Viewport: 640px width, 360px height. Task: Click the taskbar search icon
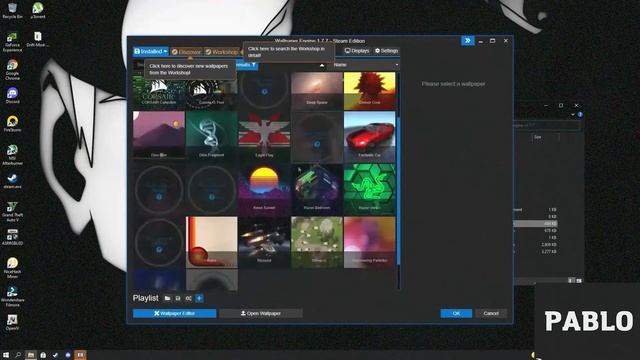tap(18, 355)
